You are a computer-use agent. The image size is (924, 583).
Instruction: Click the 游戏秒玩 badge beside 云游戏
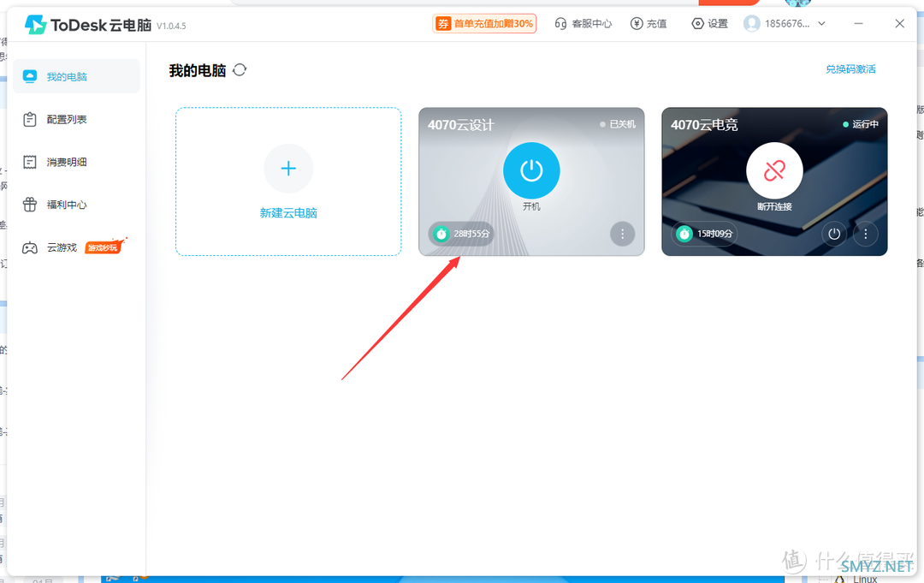105,247
